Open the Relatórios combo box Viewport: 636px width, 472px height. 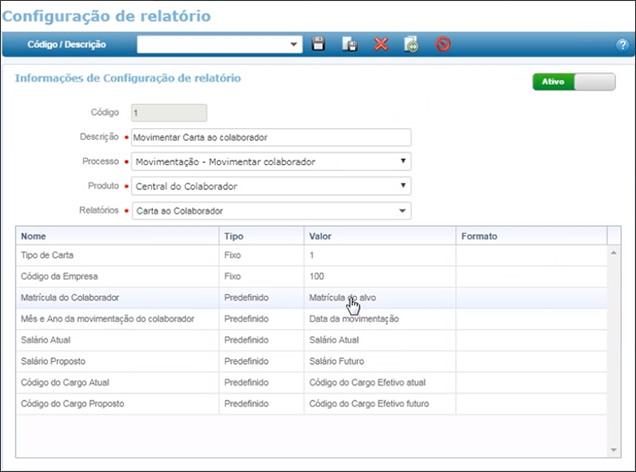click(403, 210)
